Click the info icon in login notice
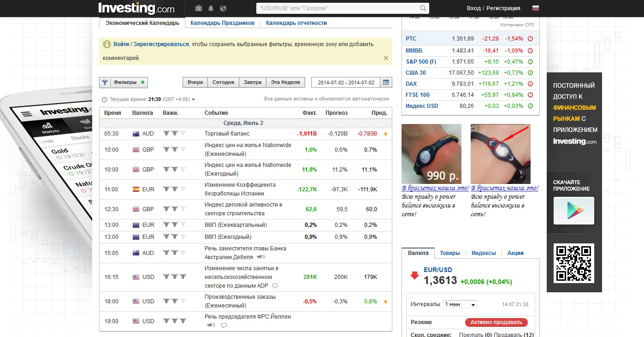 107,44
